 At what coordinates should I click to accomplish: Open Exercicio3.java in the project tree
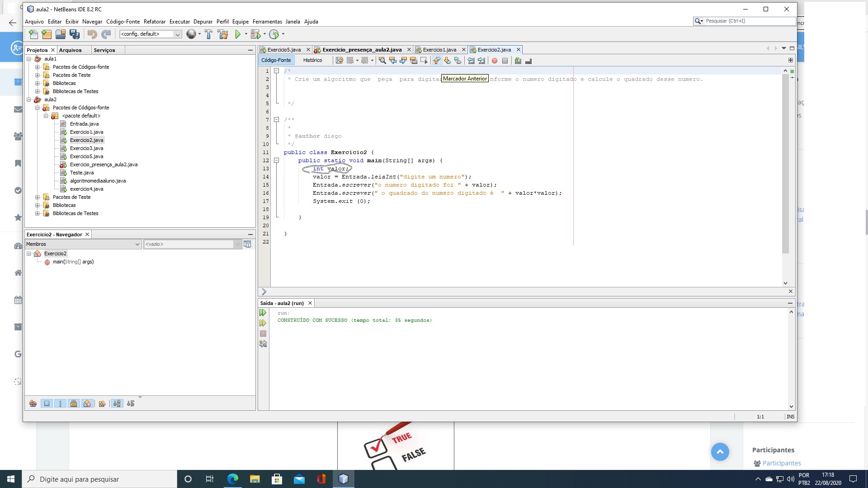[86, 148]
